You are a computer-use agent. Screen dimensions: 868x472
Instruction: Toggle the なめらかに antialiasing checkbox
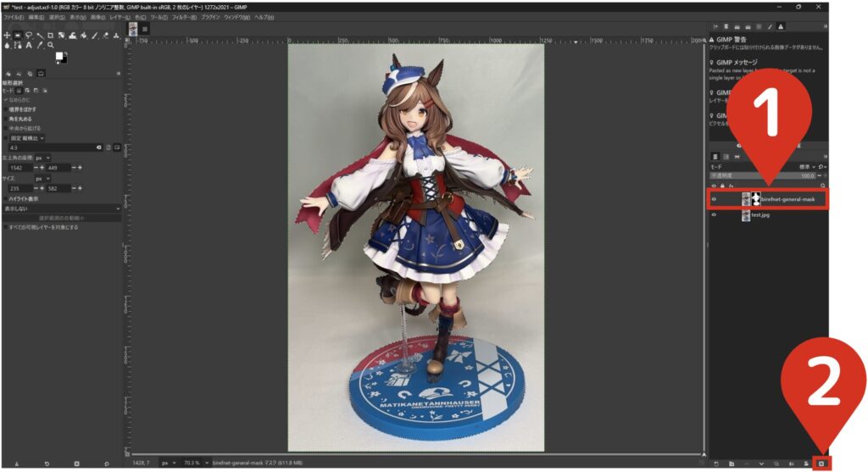tap(5, 100)
